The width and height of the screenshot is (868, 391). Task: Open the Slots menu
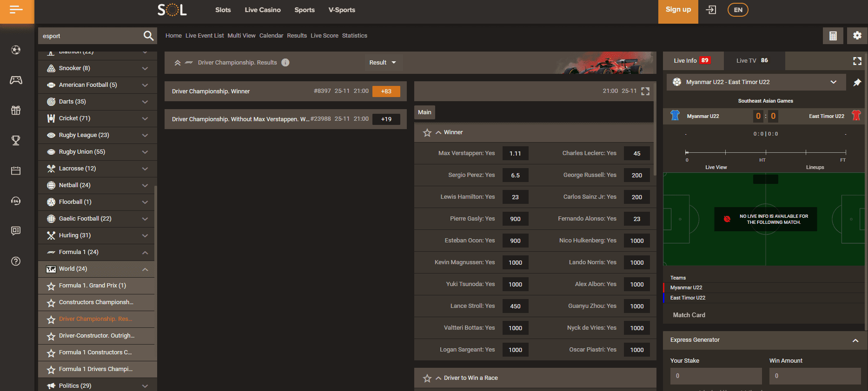tap(223, 10)
